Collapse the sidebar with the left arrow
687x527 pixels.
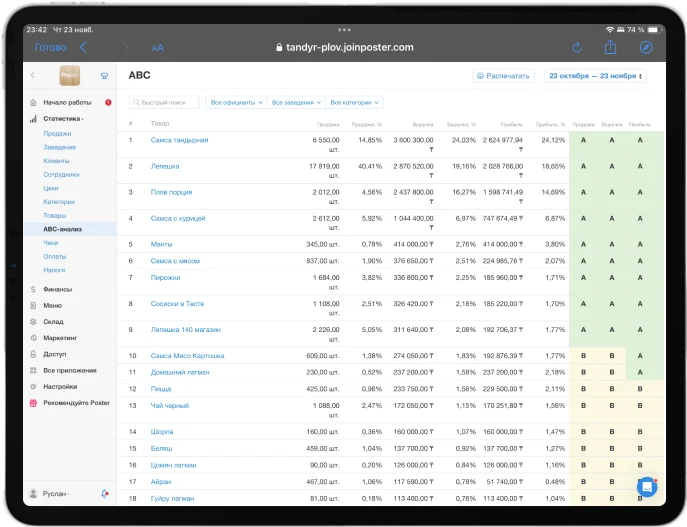coord(33,75)
